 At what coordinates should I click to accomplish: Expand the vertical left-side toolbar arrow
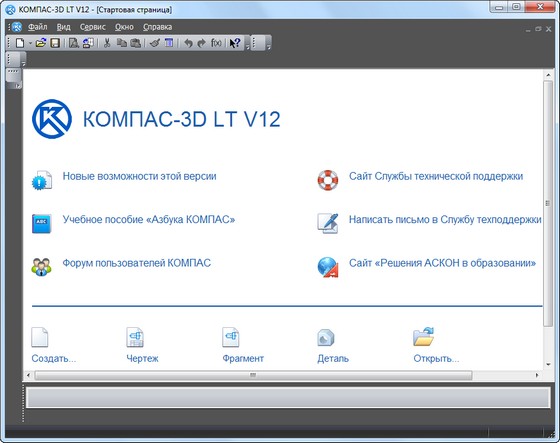[18, 86]
